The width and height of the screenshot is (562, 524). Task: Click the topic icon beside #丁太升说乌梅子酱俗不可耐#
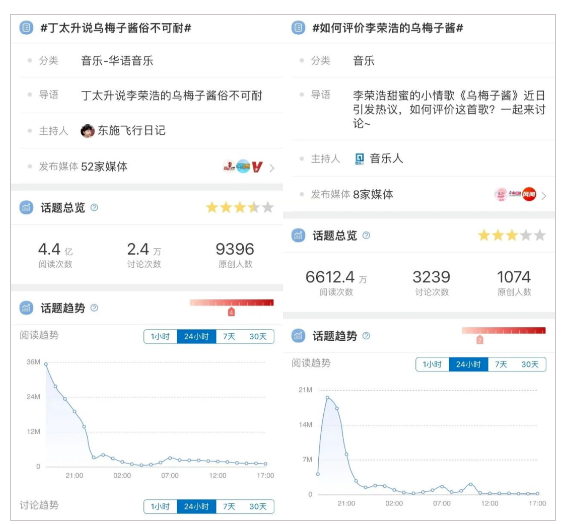click(x=26, y=28)
